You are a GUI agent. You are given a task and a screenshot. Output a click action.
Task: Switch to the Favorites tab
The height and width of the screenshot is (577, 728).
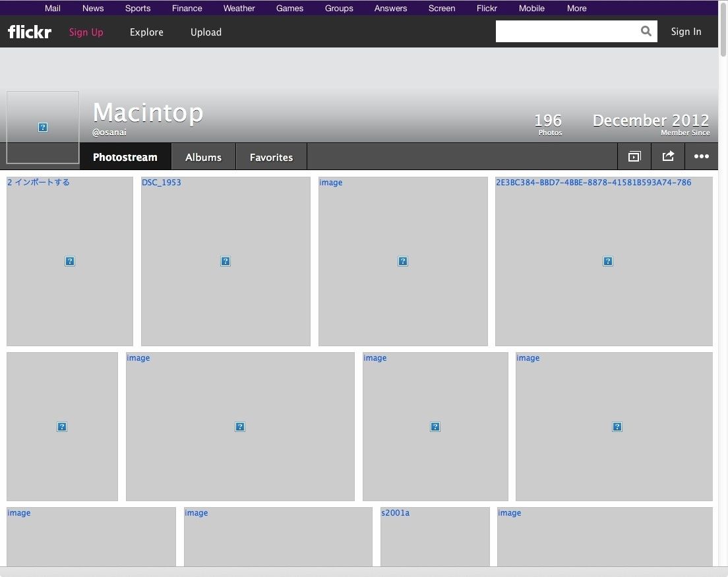coord(271,157)
